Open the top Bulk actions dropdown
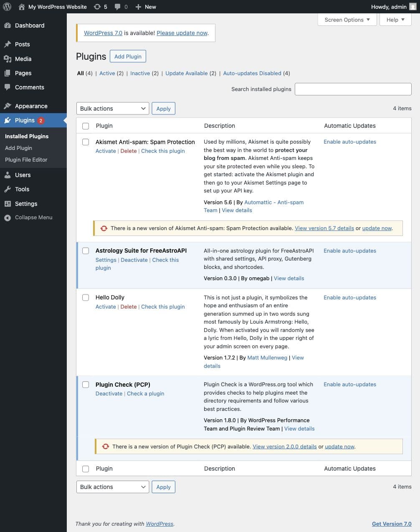Image resolution: width=420 pixels, height=532 pixels. [113, 109]
